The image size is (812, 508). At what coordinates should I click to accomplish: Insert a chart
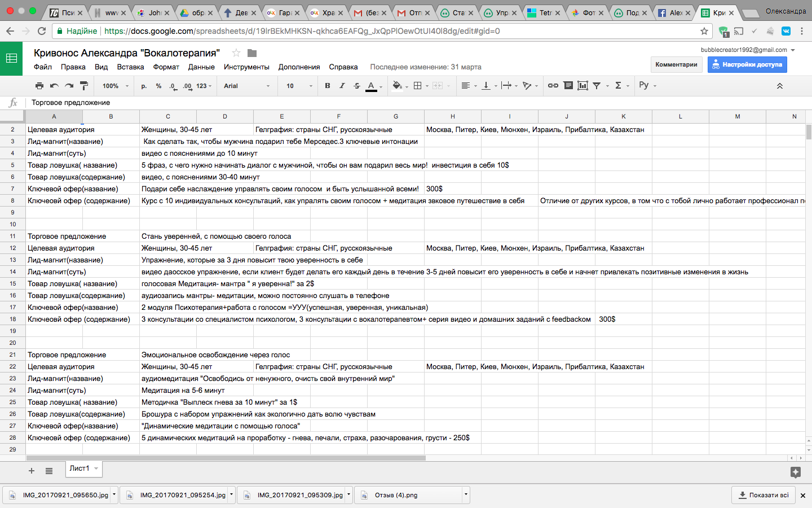point(582,86)
